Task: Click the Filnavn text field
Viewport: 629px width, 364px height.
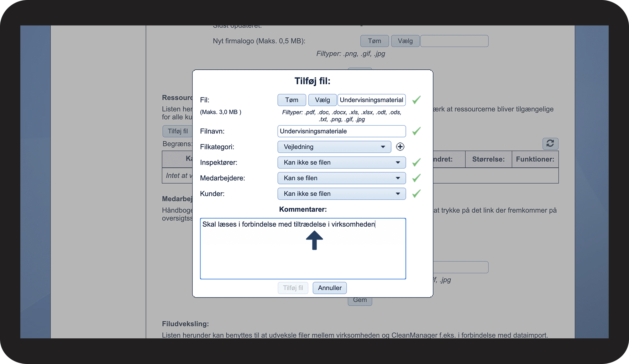Action: pyautogui.click(x=341, y=131)
